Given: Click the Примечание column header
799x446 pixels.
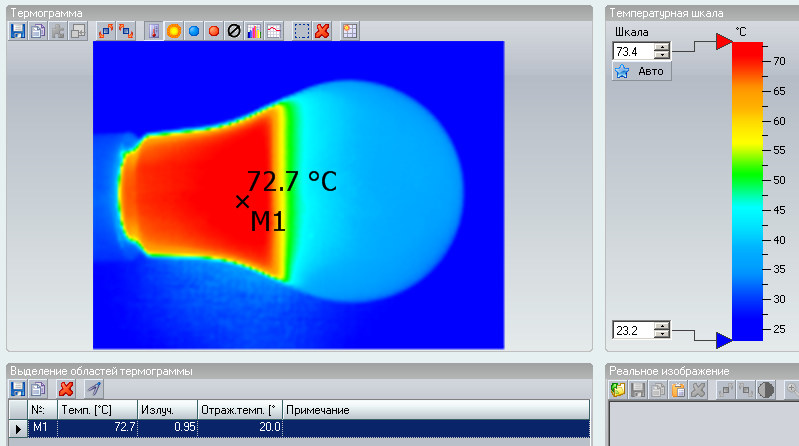Looking at the screenshot, I should tap(436, 410).
